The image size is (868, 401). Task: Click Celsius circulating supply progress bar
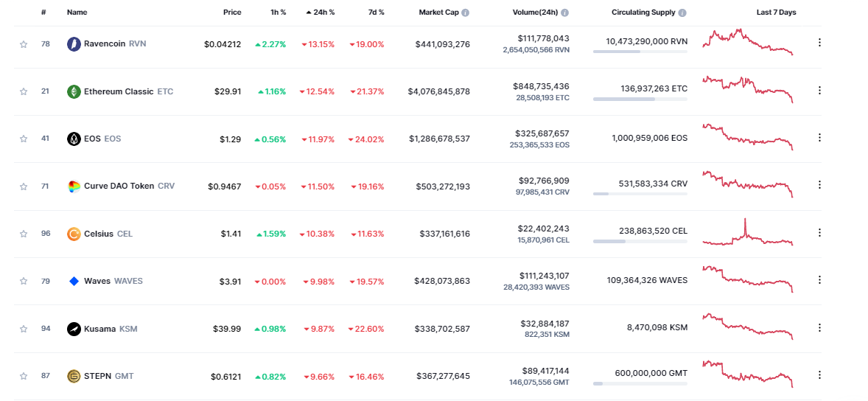click(x=640, y=241)
